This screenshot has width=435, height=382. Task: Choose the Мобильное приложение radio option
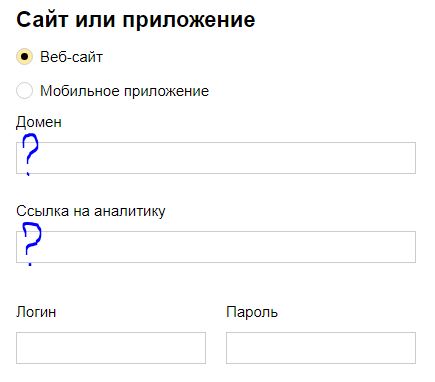[24, 91]
